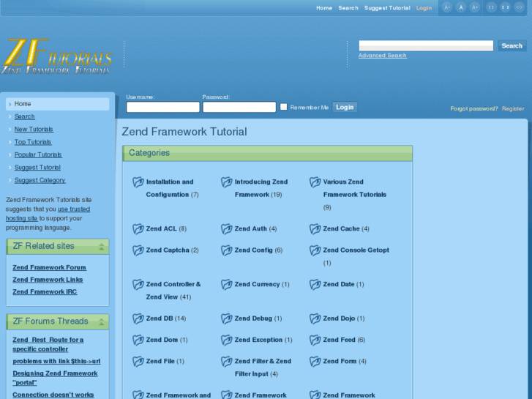Reset font size with middle A icon

pyautogui.click(x=461, y=7)
